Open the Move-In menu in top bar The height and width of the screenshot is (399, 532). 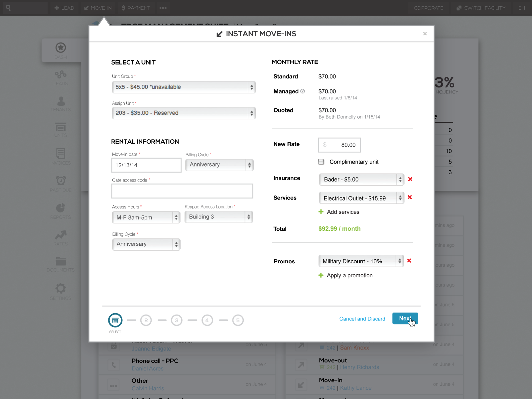point(98,8)
